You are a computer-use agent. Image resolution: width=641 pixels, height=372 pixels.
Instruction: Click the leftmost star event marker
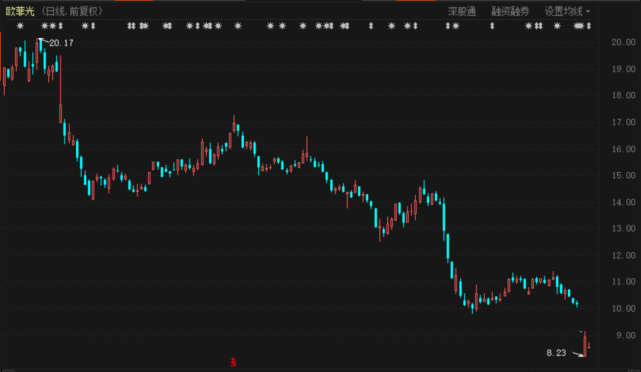[x=20, y=26]
